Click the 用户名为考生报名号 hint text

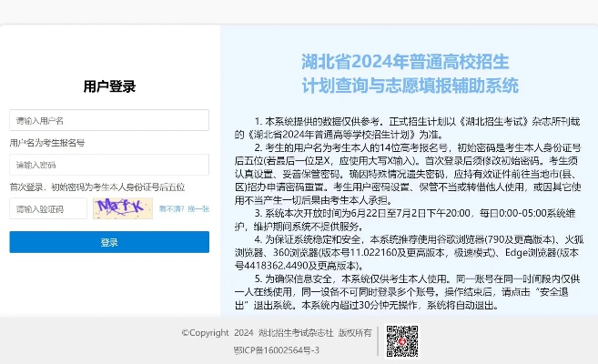[x=47, y=143]
